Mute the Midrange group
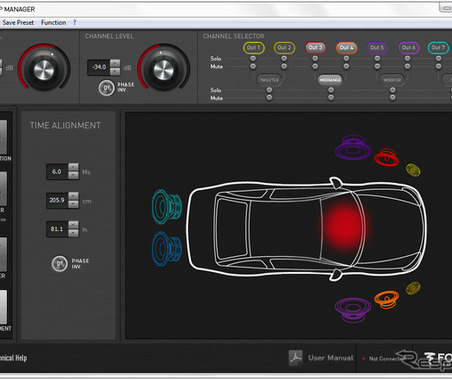This screenshot has width=452, height=380. [x=331, y=98]
